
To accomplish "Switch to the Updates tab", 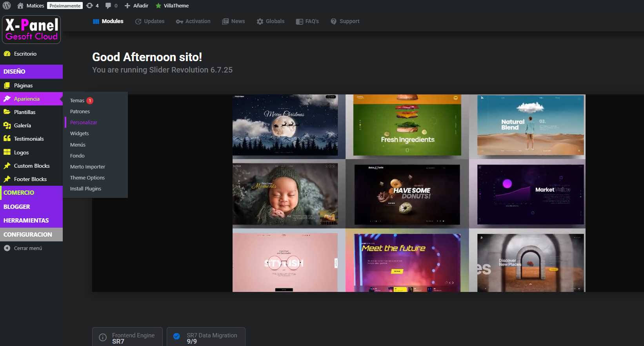I will [x=150, y=21].
